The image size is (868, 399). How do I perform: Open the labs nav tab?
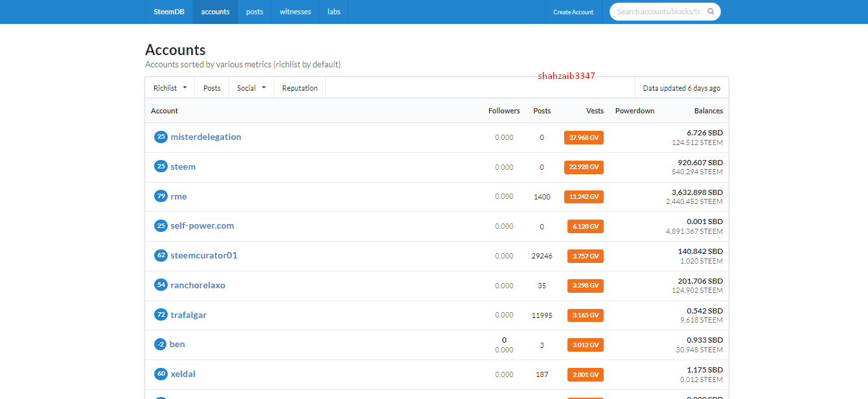tap(334, 12)
